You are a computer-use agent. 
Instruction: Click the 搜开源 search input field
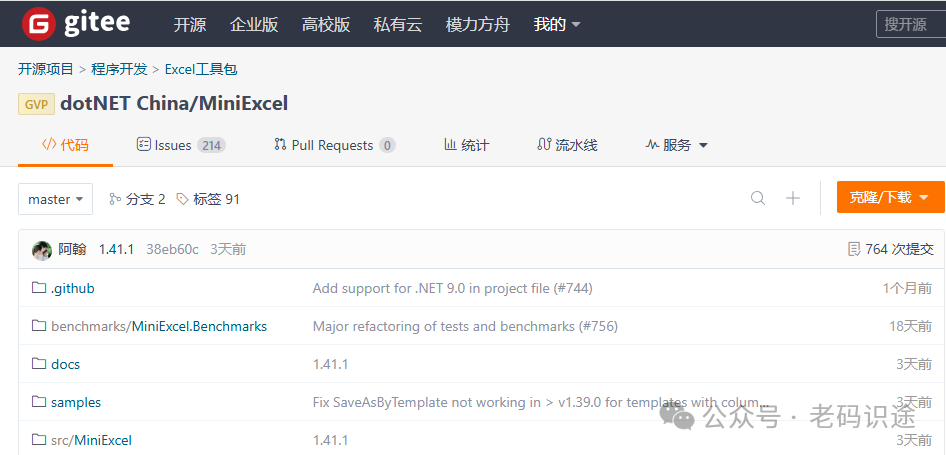pyautogui.click(x=910, y=24)
